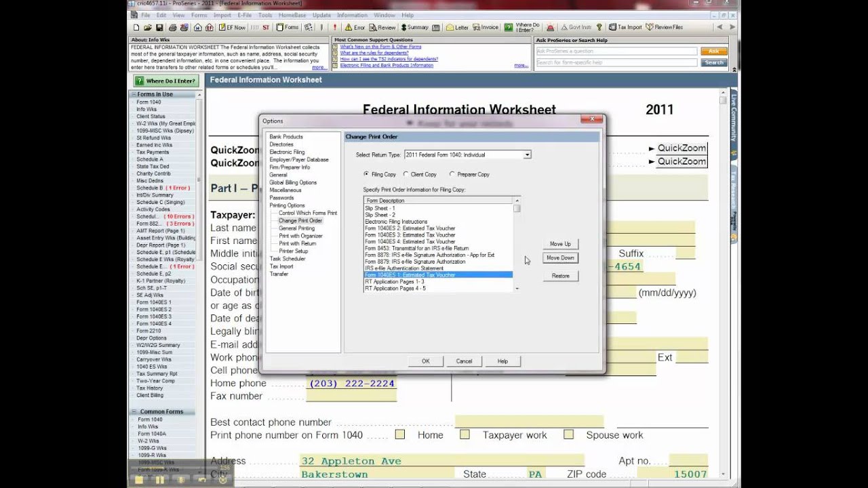Click the upper QuickZoom button on worksheet
This screenshot has width=868, height=488.
tap(682, 148)
